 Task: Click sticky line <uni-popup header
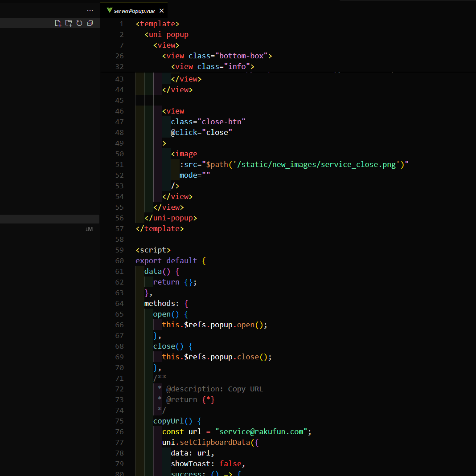click(x=166, y=35)
